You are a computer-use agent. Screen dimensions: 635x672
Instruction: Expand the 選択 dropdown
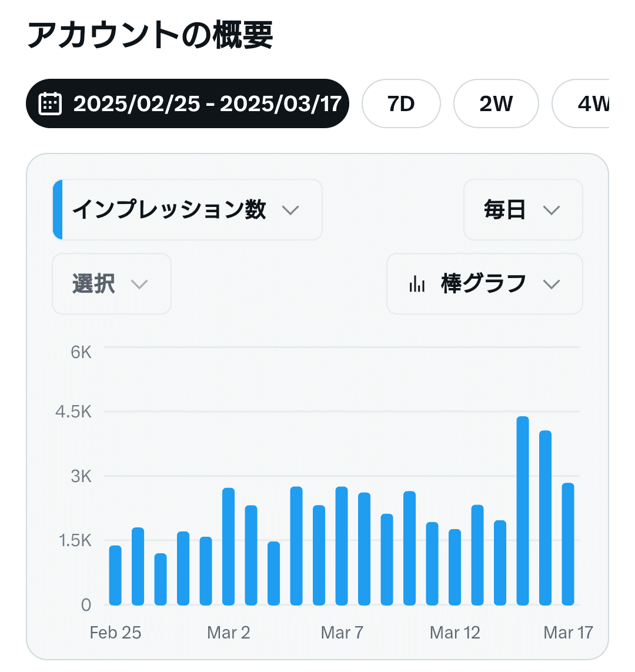click(x=111, y=284)
